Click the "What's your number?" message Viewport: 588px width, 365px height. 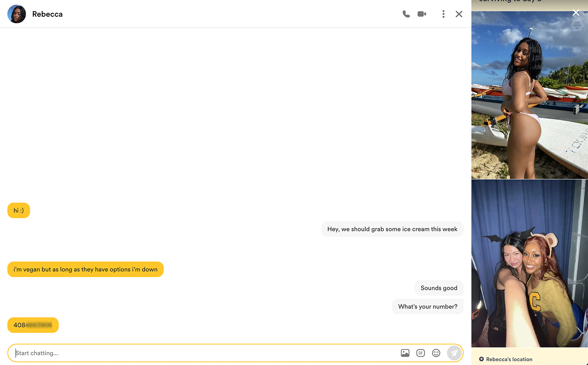[x=428, y=306]
